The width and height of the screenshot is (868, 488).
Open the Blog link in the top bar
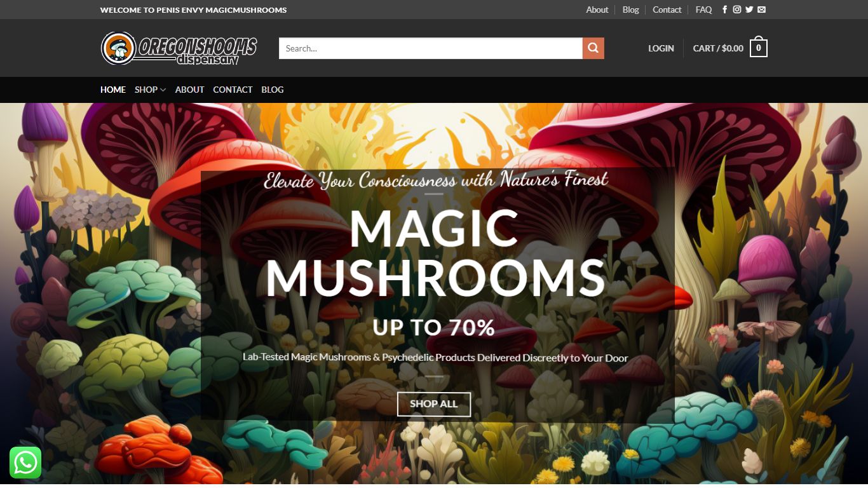pyautogui.click(x=630, y=10)
